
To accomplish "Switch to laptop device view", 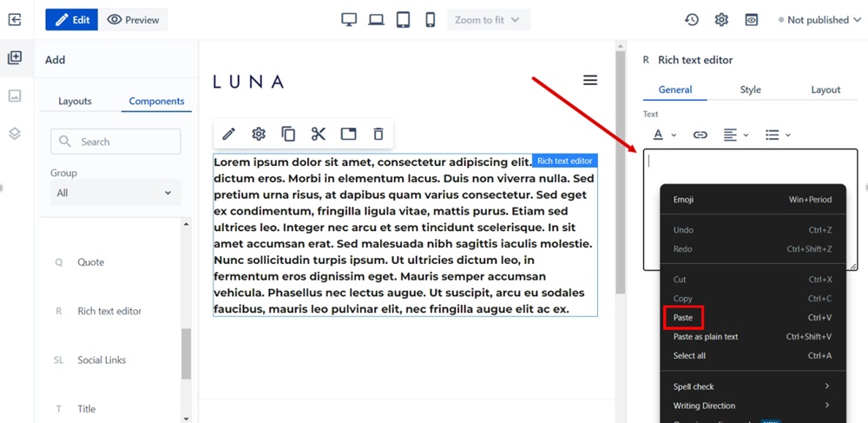I will (377, 20).
